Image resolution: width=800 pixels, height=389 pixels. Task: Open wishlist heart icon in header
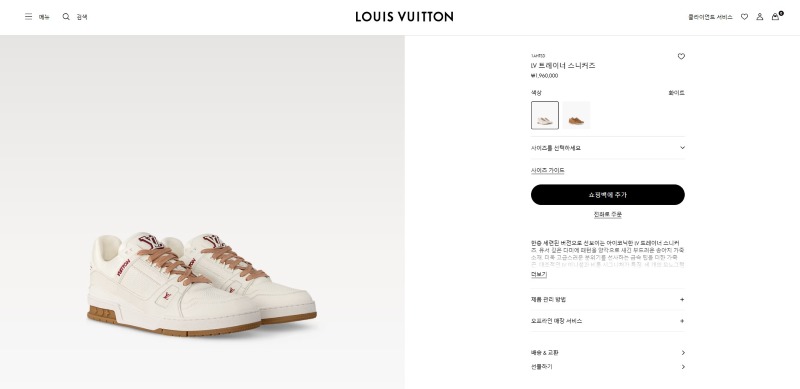coord(744,17)
